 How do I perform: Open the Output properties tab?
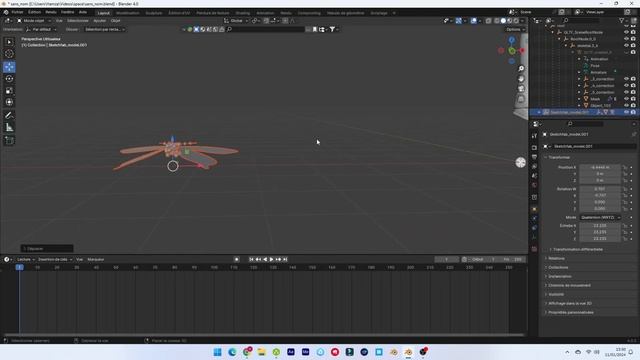534,157
